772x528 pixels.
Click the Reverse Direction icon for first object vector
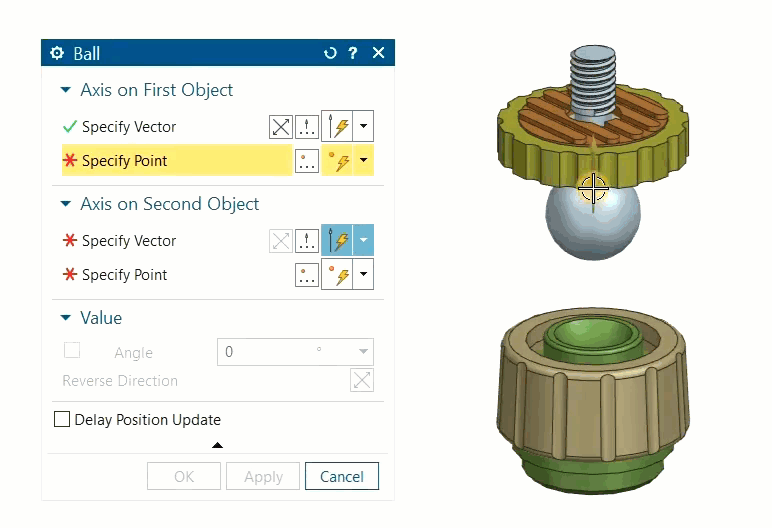click(281, 127)
